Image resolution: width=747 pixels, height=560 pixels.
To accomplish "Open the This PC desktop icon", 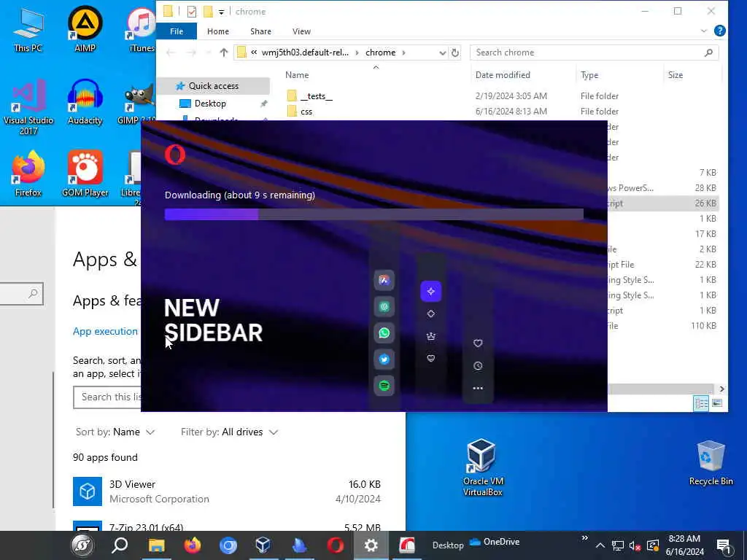I will 28,29.
